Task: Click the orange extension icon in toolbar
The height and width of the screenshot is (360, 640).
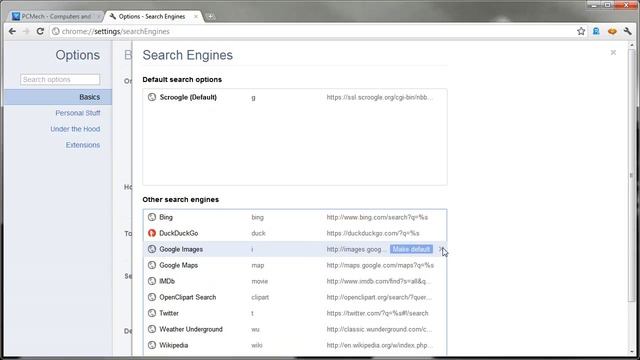Action: pos(612,31)
